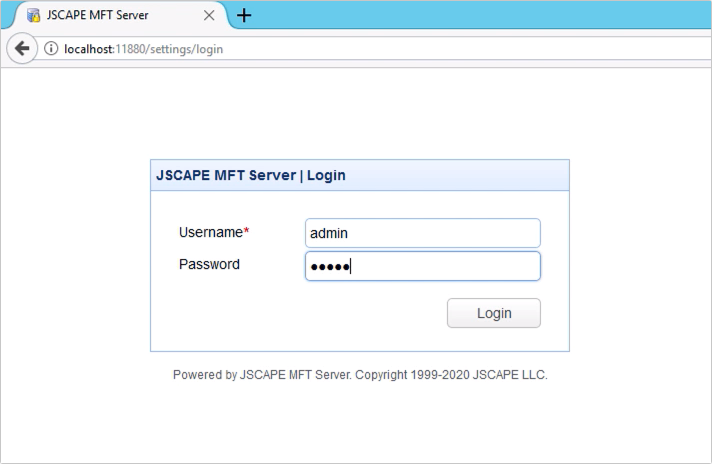Open a new tab with the plus button
This screenshot has width=712, height=464.
pos(244,15)
